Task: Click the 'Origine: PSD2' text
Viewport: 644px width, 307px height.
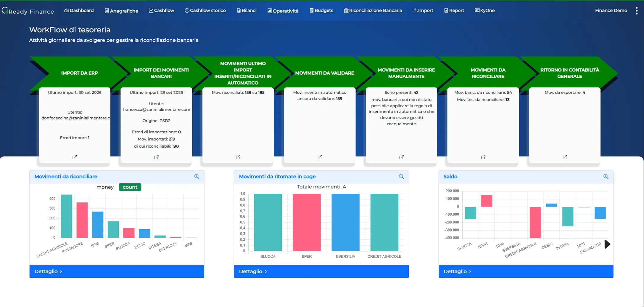Action: click(x=156, y=121)
